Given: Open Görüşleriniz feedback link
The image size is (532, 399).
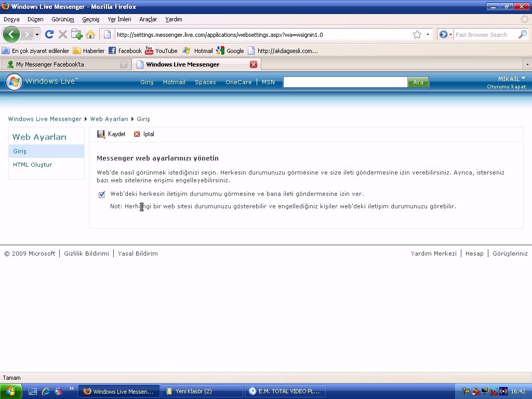Looking at the screenshot, I should coord(510,254).
